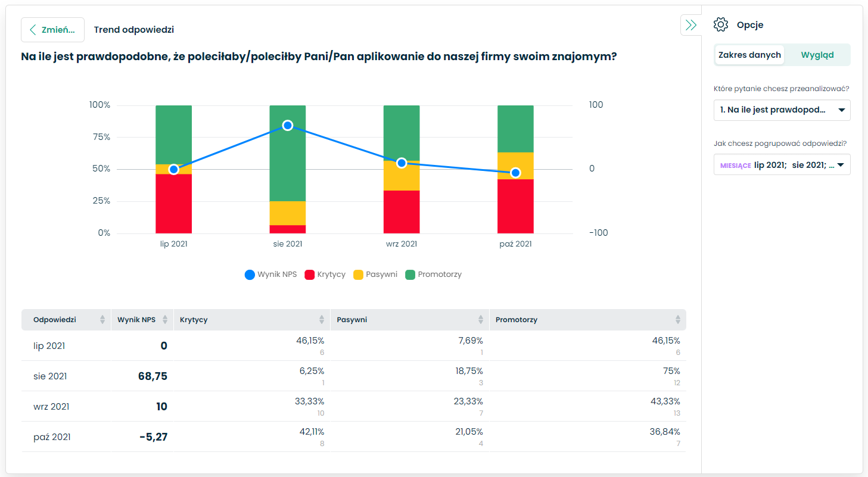
Task: Sort the table by the Odpowiedzi column arrows
Action: (102, 320)
